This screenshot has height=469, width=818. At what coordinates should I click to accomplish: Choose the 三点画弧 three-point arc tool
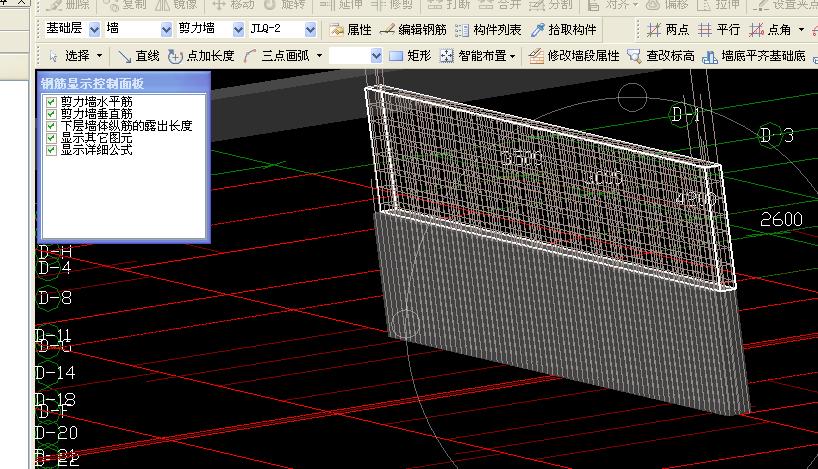[276, 55]
